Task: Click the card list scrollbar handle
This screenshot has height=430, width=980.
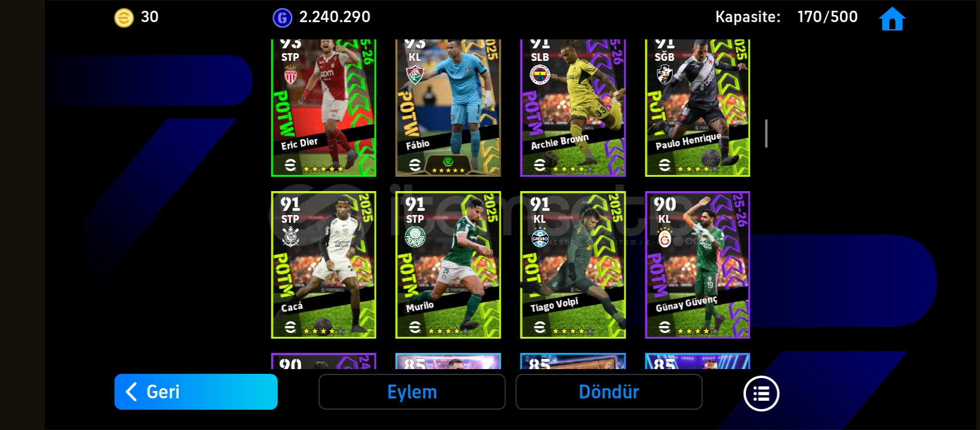Action: 766,133
